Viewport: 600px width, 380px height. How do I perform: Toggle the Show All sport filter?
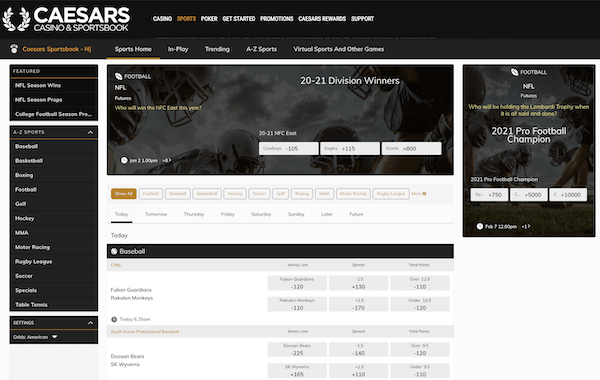click(x=124, y=194)
